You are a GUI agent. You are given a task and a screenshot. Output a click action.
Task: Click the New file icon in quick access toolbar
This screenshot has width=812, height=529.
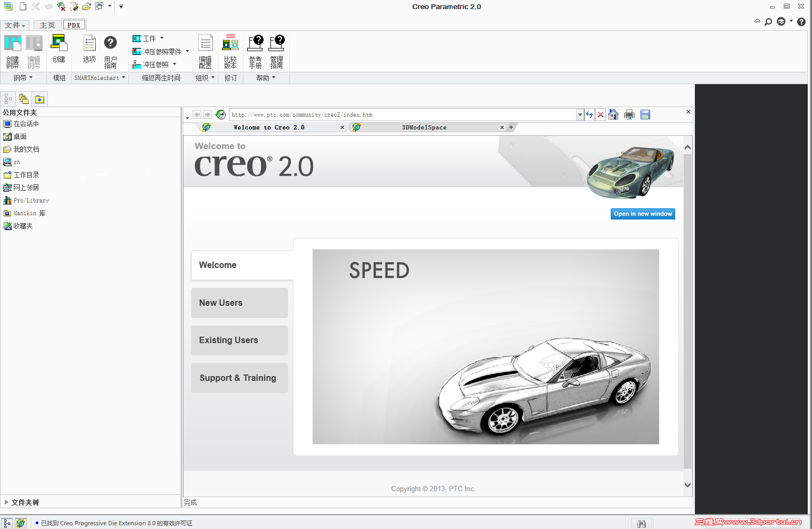(23, 6)
